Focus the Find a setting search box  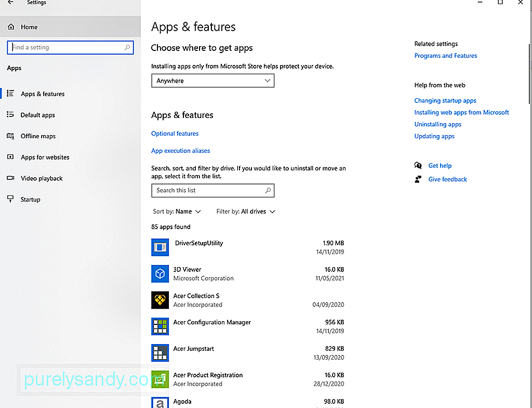70,47
